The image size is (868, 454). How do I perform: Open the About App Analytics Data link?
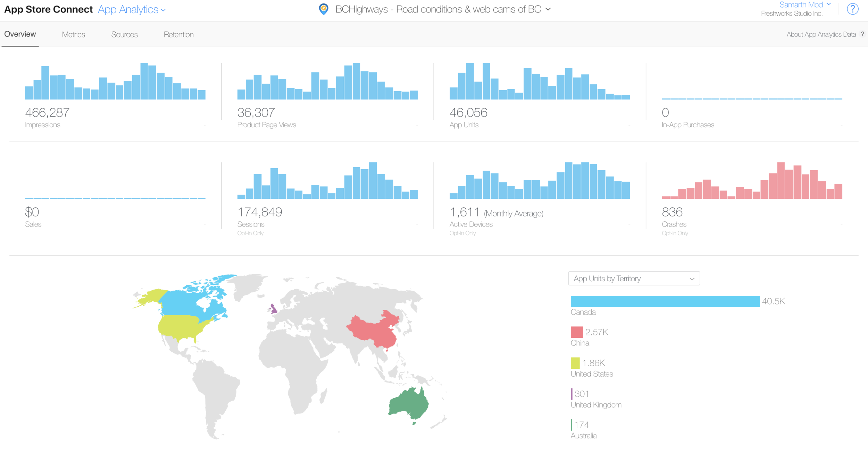click(x=821, y=34)
